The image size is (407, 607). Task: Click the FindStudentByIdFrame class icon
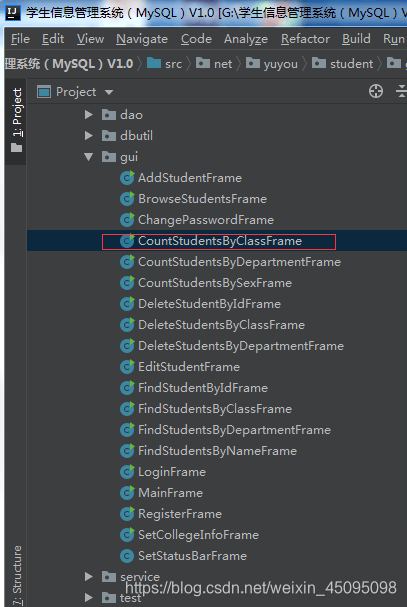point(127,388)
